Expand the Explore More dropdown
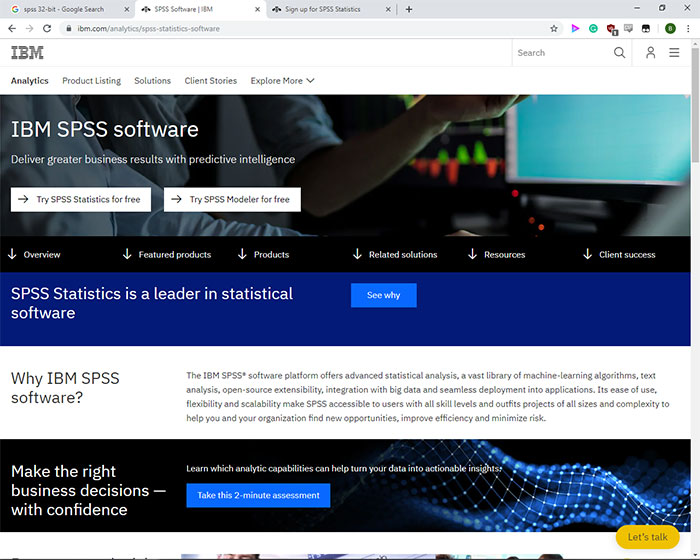Viewport: 700px width, 560px height. point(282,81)
